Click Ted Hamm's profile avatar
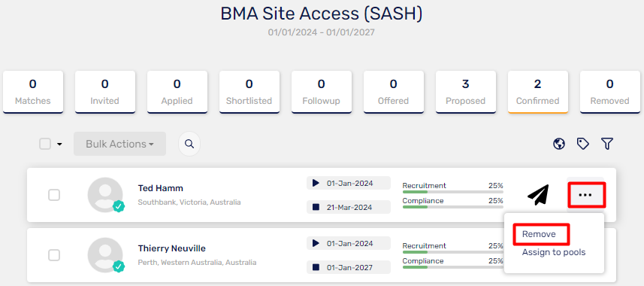Screen dimensions: 644x286 pos(105,195)
